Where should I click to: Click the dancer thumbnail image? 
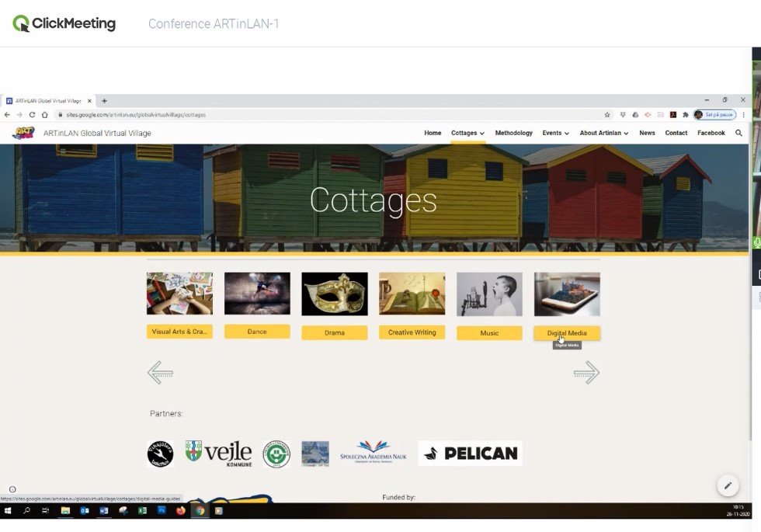257,294
